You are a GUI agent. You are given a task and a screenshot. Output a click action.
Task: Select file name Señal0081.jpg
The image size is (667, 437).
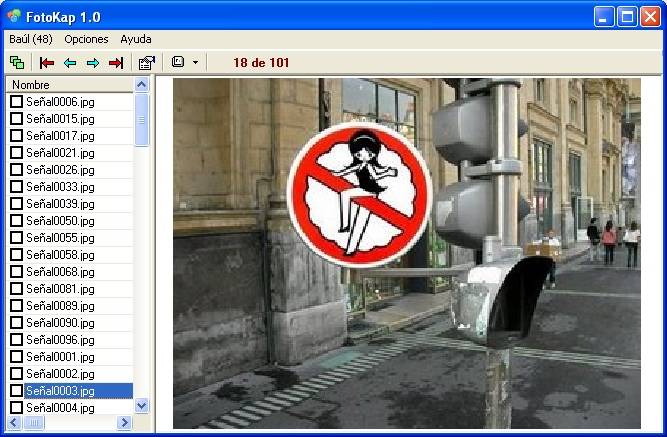pyautogui.click(x=60, y=289)
